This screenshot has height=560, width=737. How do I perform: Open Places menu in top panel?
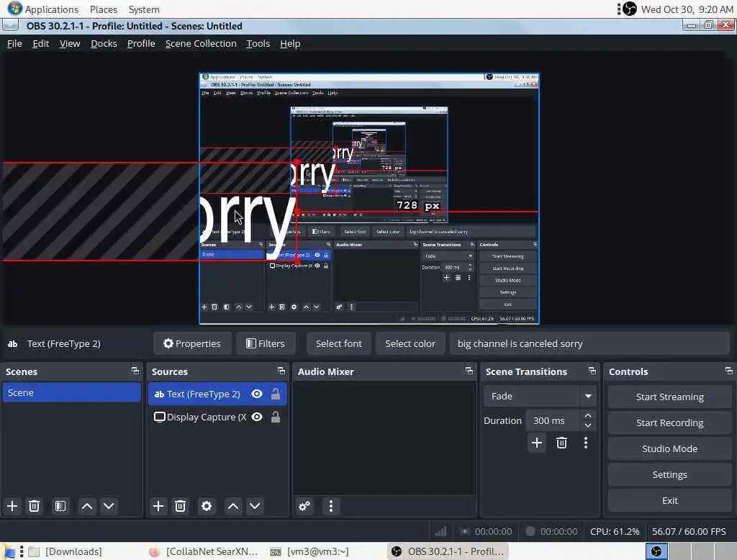[x=104, y=9]
